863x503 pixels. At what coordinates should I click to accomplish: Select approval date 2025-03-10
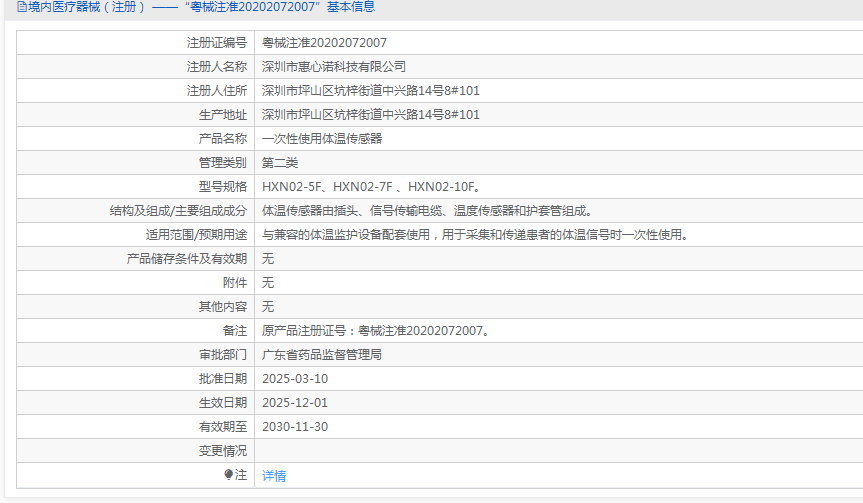pos(295,379)
